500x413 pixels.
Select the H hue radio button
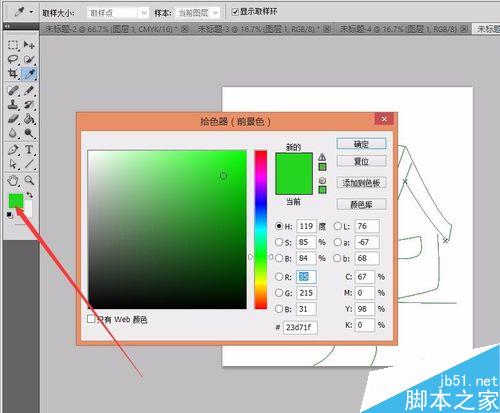point(279,226)
